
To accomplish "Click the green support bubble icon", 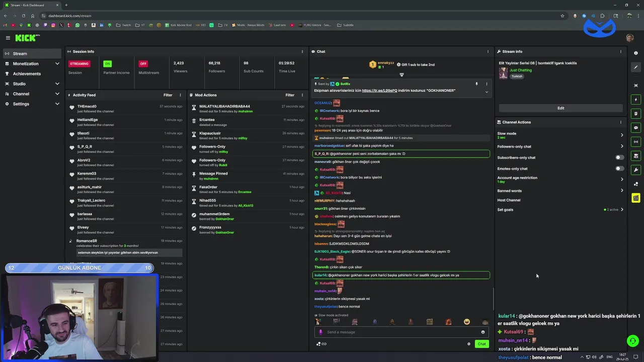I will pos(633,341).
